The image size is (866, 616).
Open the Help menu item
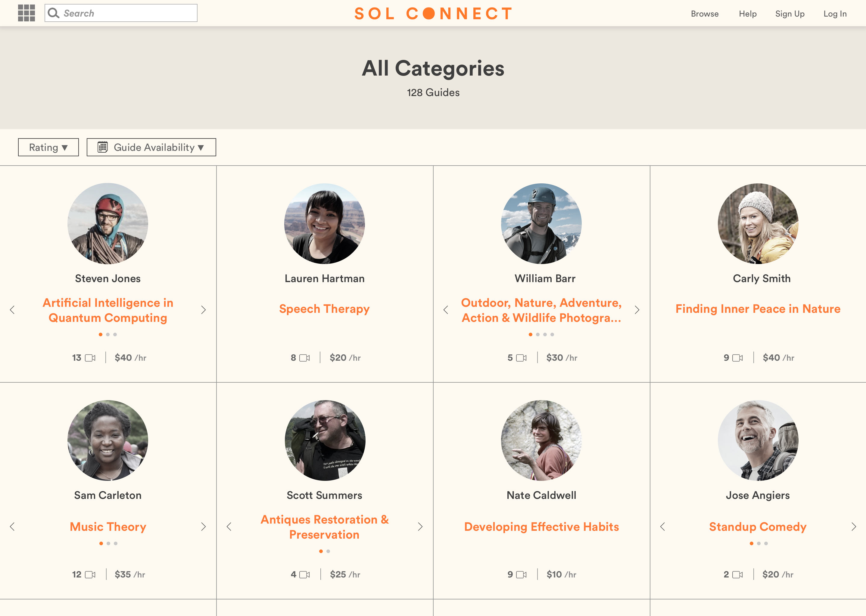click(x=747, y=14)
